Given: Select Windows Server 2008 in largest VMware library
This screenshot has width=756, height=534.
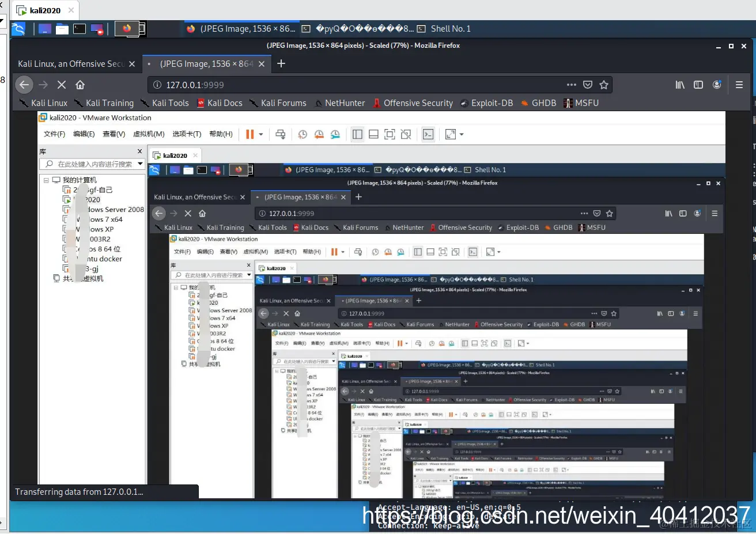Looking at the screenshot, I should coord(104,209).
